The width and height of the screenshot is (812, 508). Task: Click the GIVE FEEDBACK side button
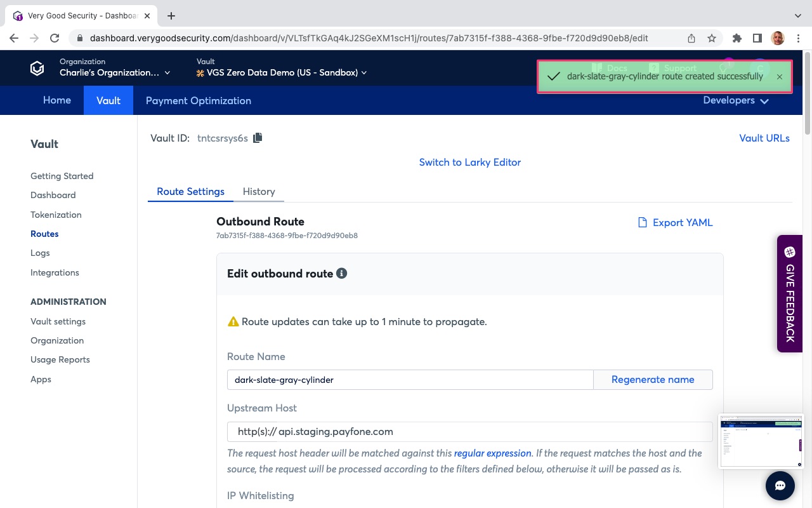(790, 293)
